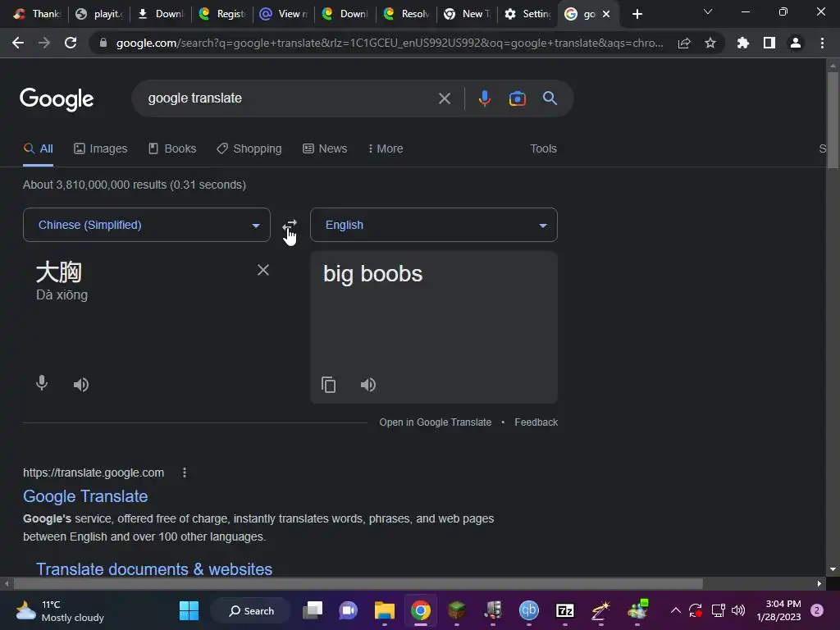840x630 pixels.
Task: Switch to the Resolv browser tab
Action: [407, 15]
